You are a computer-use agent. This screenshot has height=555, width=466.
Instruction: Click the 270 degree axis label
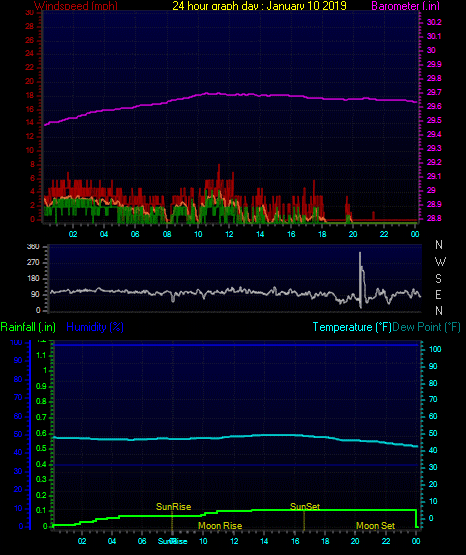point(33,262)
